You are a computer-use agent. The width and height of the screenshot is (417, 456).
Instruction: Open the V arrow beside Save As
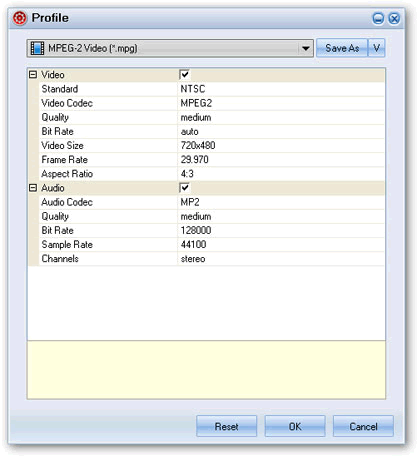(376, 48)
